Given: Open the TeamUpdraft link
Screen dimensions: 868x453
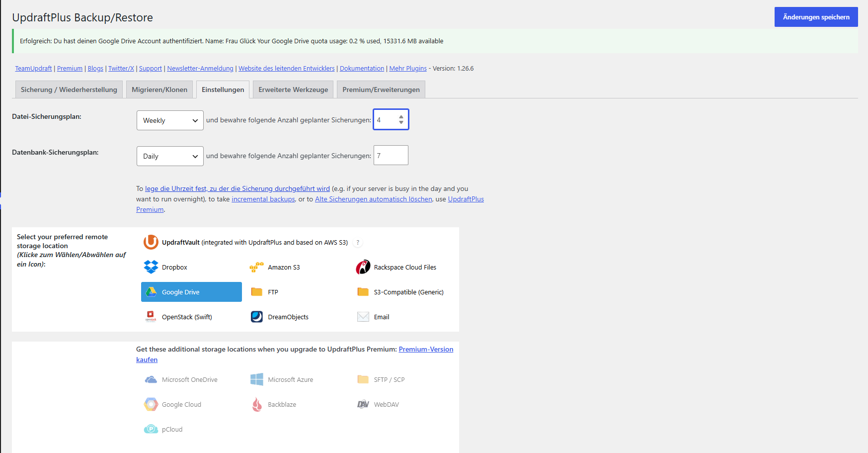Looking at the screenshot, I should click(33, 69).
